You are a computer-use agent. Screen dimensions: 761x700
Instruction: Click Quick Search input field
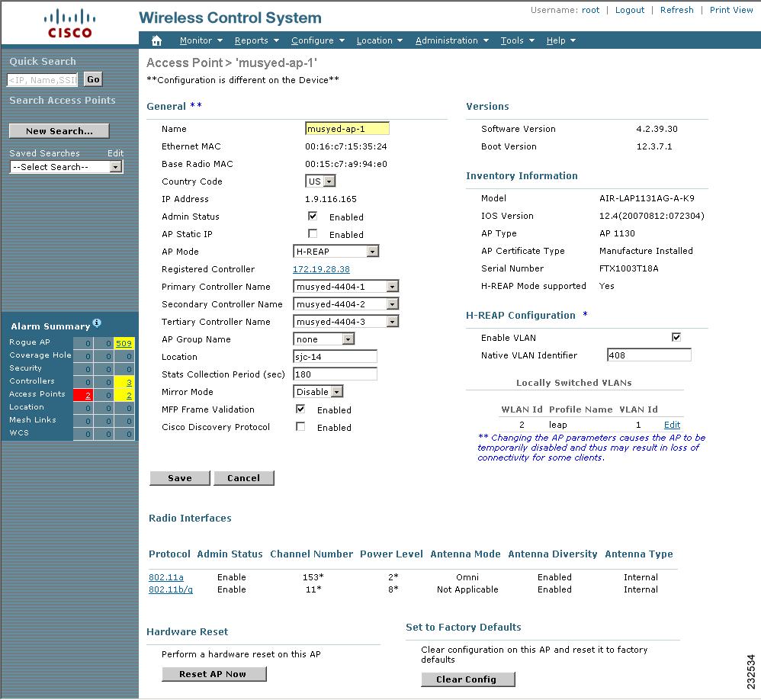point(42,79)
